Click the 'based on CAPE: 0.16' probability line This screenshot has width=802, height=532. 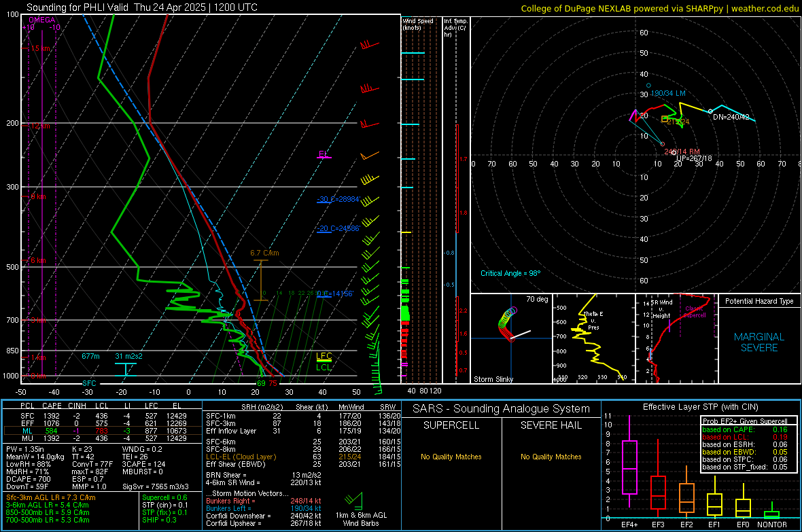(745, 429)
